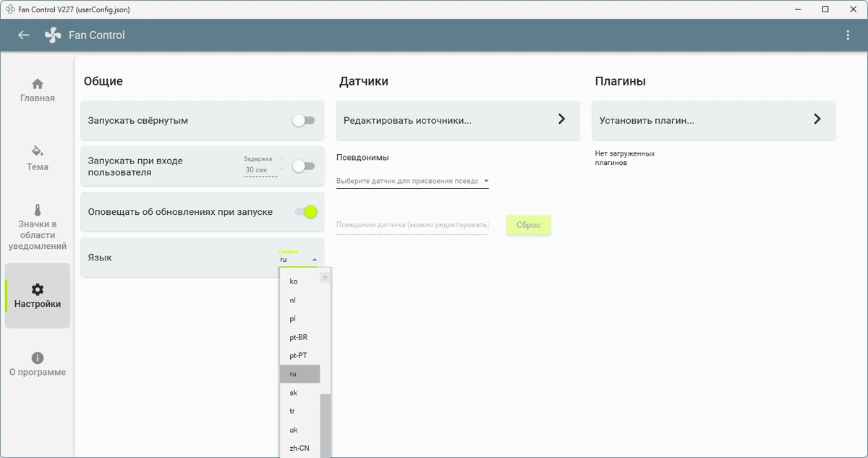Choose nl language option
This screenshot has height=458, width=868.
coord(299,300)
